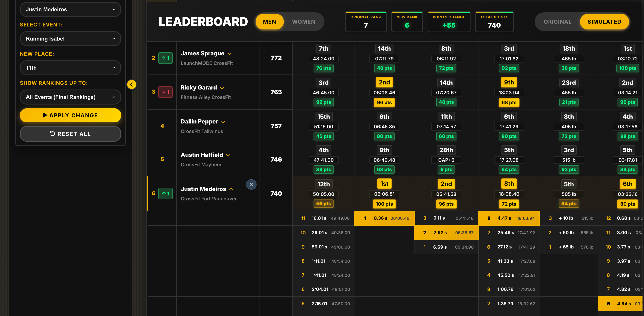Click green up-arrow rank badge for Justin Medeiros
Viewport: 644px width, 316px height.
coord(165,193)
